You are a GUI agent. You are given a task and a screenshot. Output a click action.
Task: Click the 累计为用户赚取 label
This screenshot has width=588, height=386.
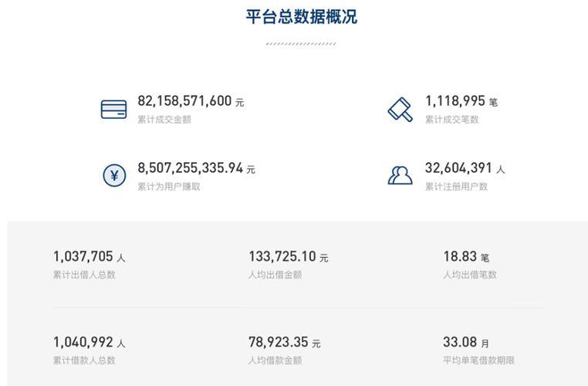point(169,186)
